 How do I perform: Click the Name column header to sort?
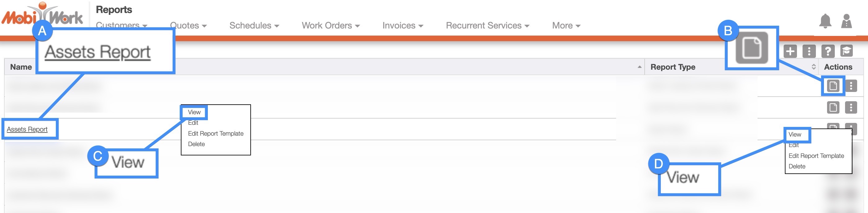click(21, 67)
